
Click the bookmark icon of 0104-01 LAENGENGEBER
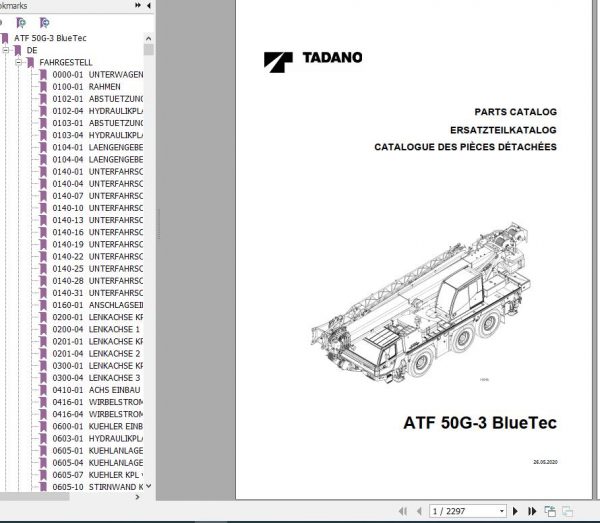click(43, 147)
